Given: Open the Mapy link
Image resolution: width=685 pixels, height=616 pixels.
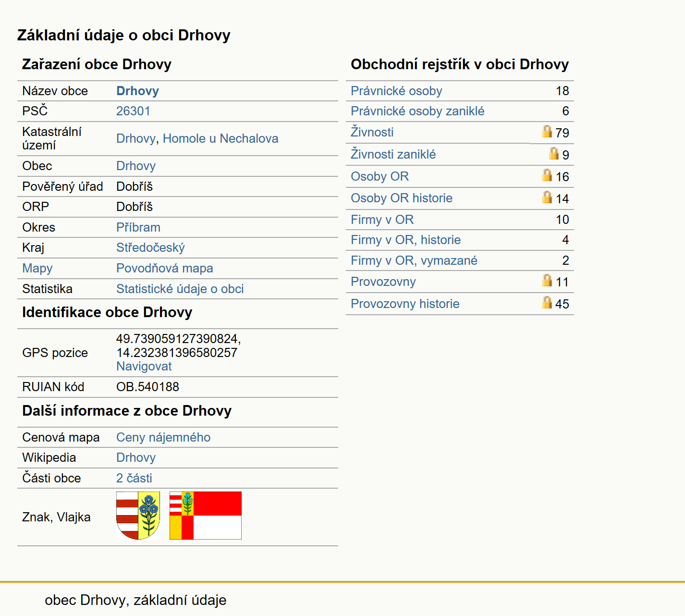Looking at the screenshot, I should click(x=37, y=268).
